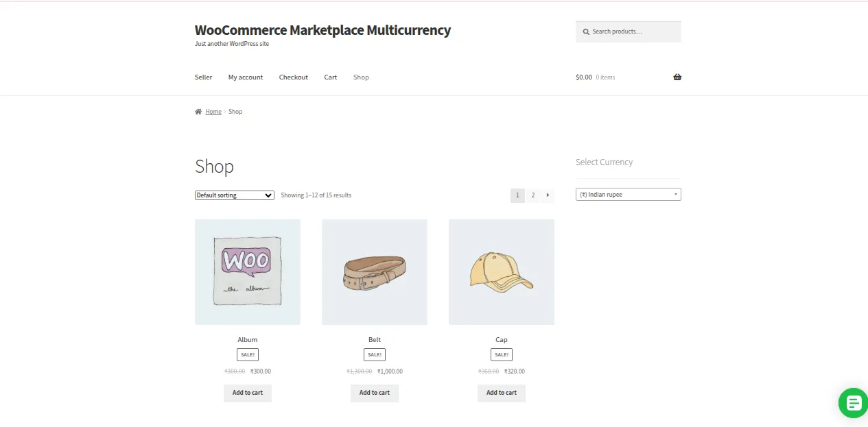This screenshot has width=868, height=427.
Task: Click the search magnifier icon
Action: (x=586, y=32)
